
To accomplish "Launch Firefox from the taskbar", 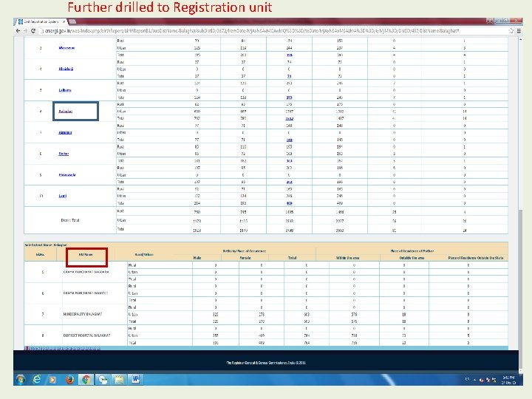I will (x=69, y=379).
